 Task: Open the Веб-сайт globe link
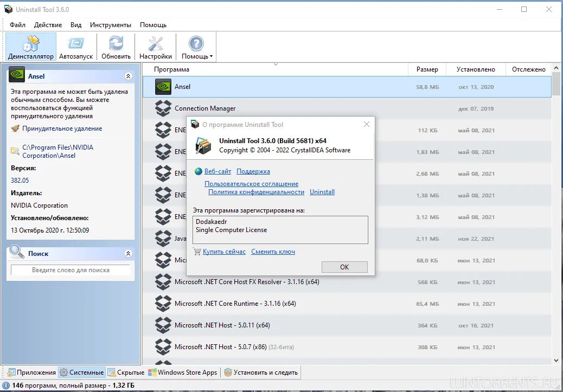217,171
